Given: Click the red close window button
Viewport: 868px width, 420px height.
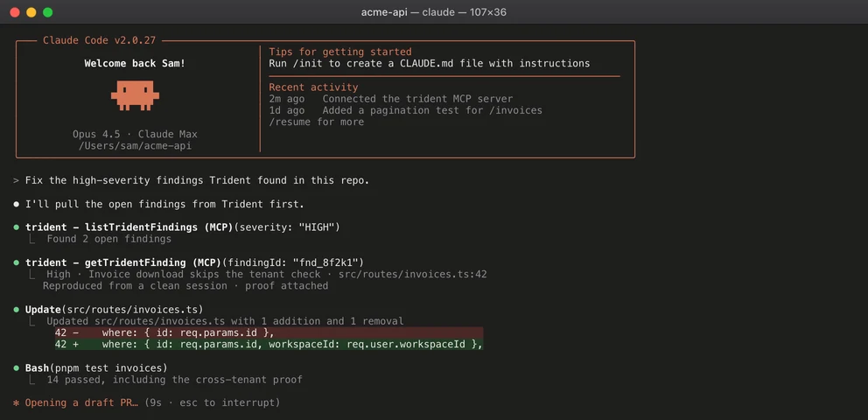Looking at the screenshot, I should [x=15, y=12].
